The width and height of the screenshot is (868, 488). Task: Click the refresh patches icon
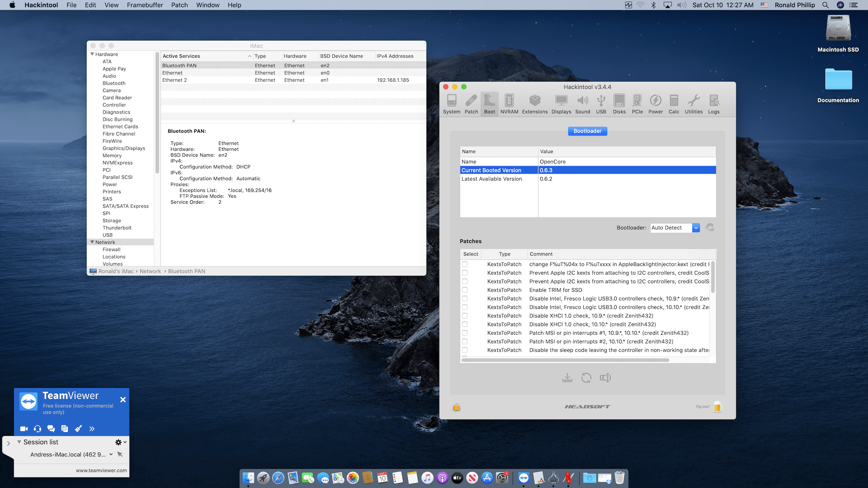586,378
